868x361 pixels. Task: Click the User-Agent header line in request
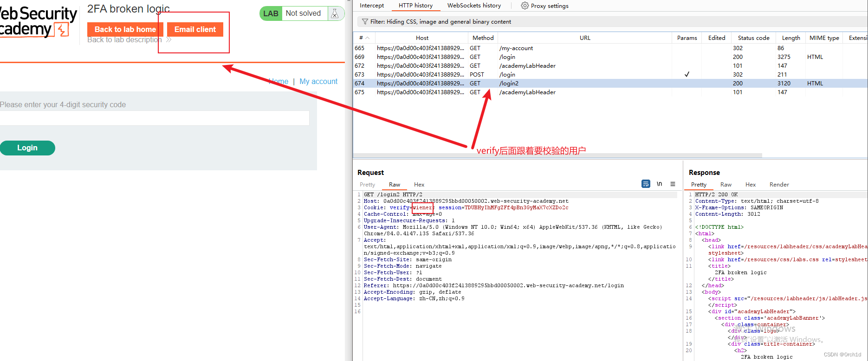tap(513, 230)
